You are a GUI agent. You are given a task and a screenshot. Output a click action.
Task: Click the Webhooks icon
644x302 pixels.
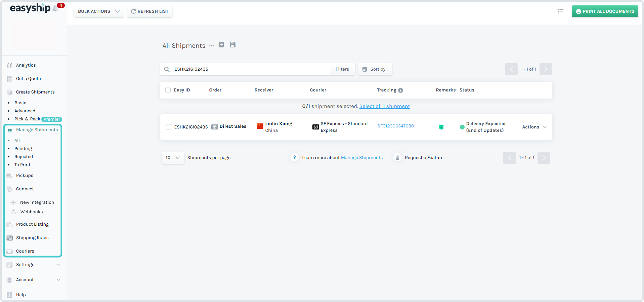pos(13,212)
